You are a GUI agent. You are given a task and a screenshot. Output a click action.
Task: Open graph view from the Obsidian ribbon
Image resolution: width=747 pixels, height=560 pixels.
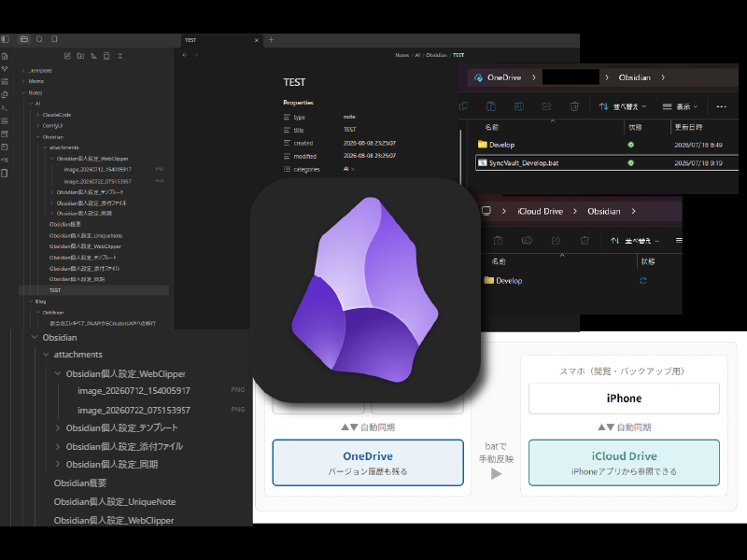5,69
